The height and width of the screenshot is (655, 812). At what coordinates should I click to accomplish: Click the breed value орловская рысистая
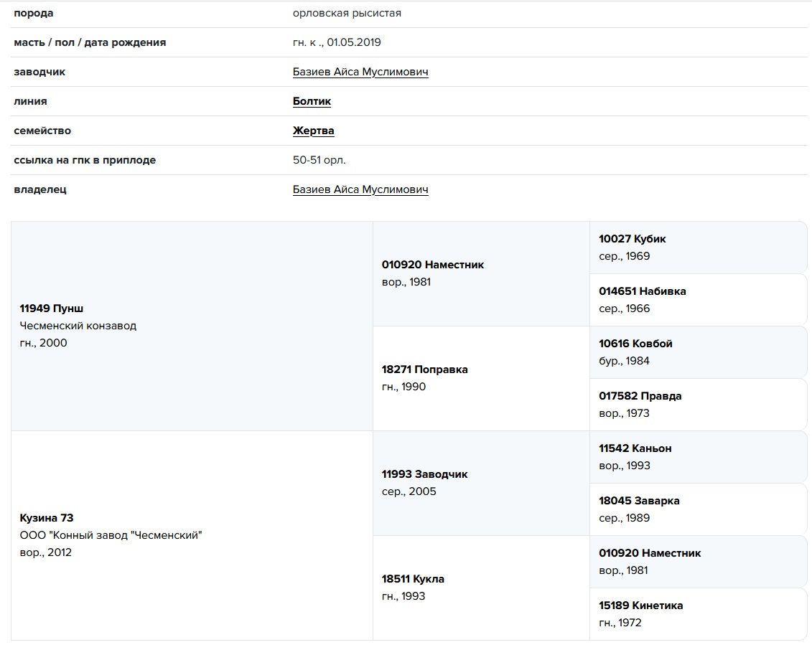pos(347,13)
